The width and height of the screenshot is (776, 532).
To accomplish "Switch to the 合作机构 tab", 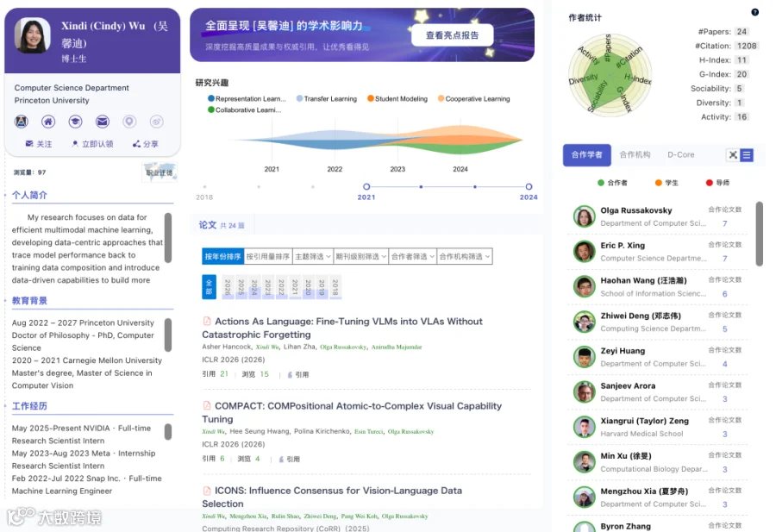I will 635,155.
